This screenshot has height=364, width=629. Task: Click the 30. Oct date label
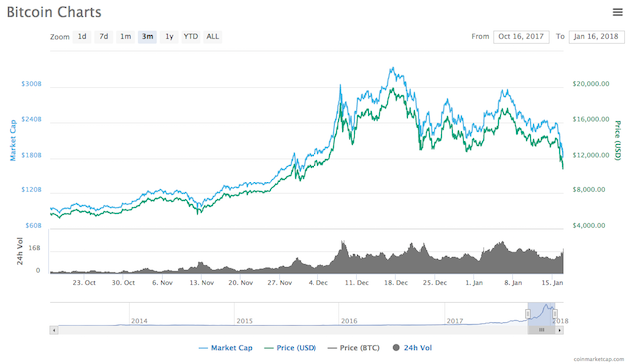pos(123,283)
